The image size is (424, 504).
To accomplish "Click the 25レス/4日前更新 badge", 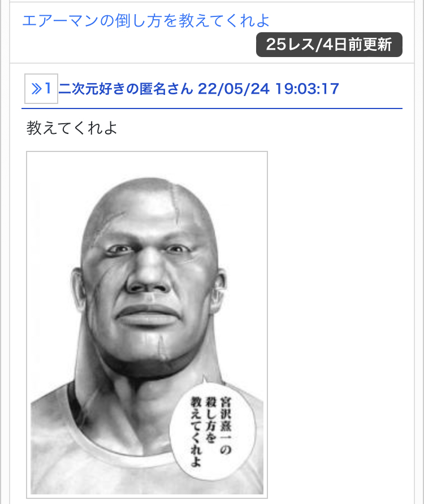I will [329, 45].
